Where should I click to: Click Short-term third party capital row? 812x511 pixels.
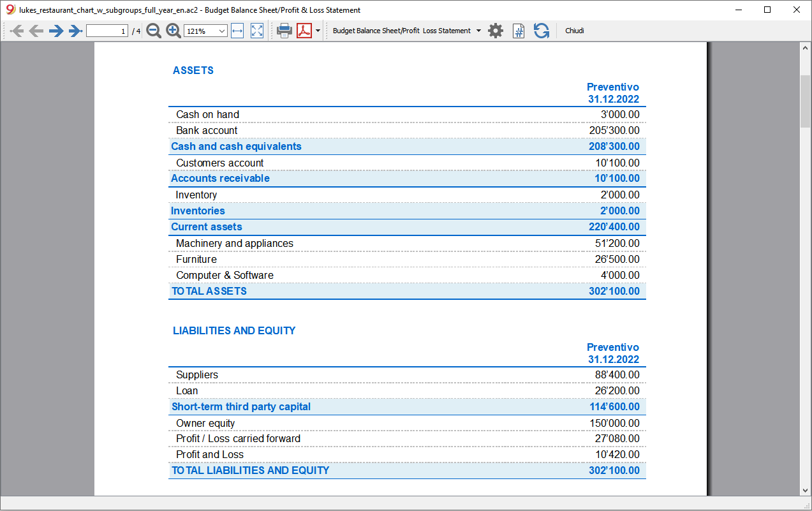tap(407, 407)
